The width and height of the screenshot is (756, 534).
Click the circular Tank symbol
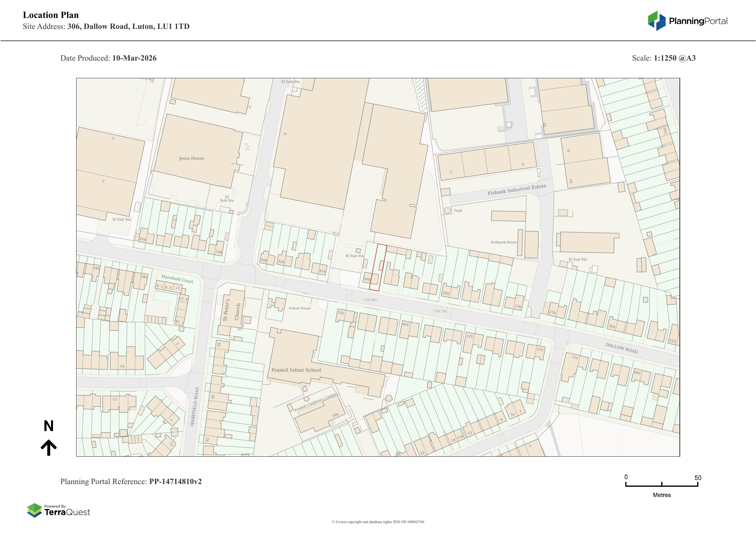pos(448,211)
